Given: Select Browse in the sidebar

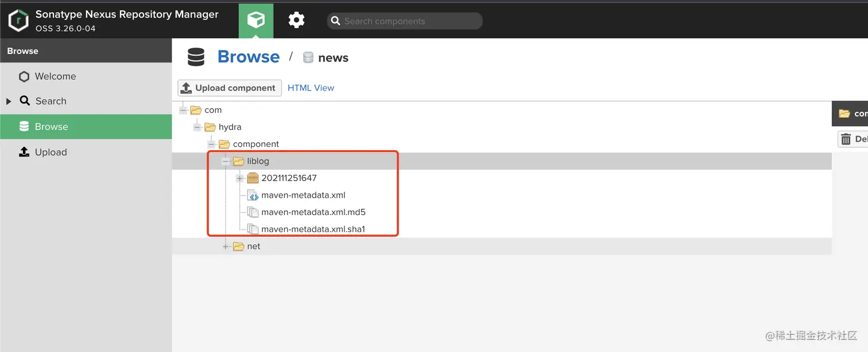Looking at the screenshot, I should (x=86, y=127).
